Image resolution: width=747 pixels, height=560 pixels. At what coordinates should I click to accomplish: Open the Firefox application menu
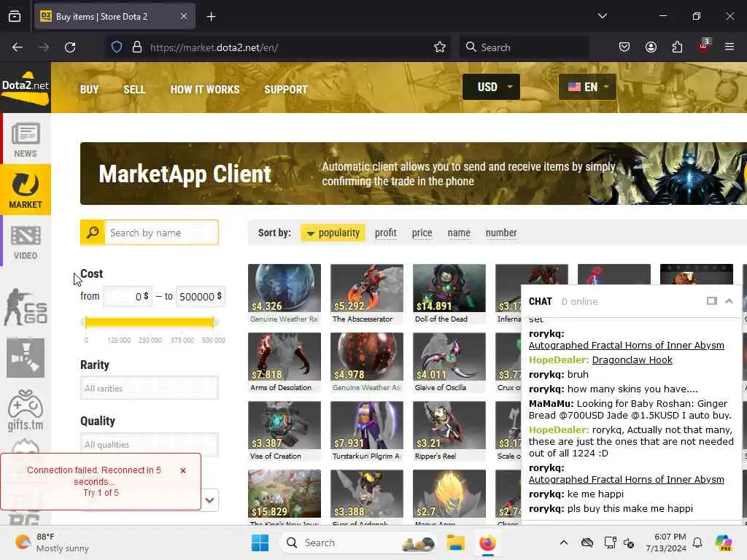coord(729,47)
